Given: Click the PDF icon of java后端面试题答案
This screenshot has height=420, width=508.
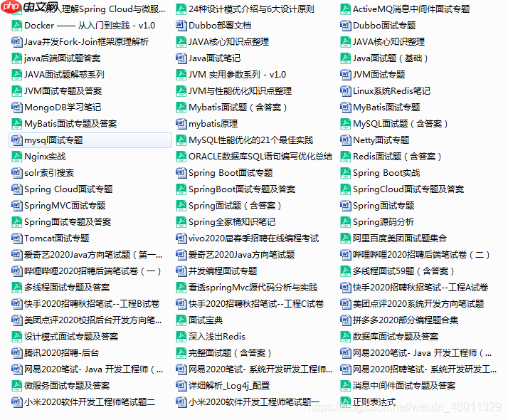Looking at the screenshot, I should click(x=16, y=58).
